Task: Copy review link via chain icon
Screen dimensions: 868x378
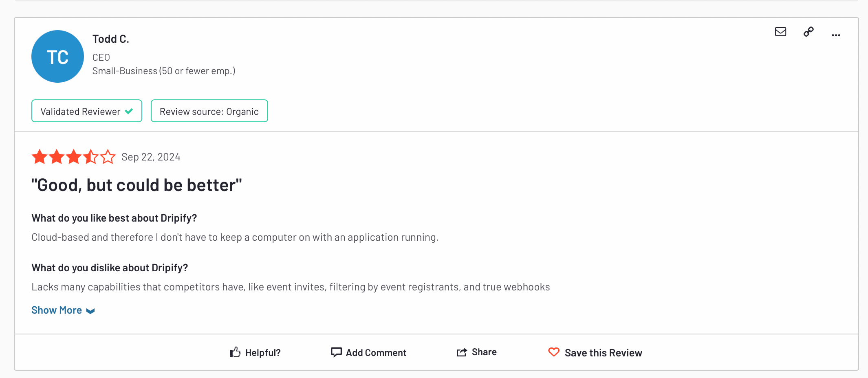Action: [809, 32]
